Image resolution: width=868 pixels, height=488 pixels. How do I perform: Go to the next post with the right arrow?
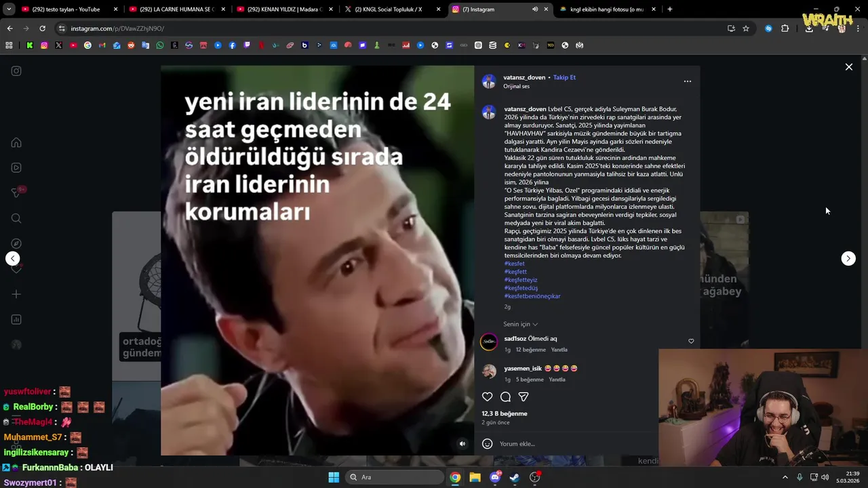[x=848, y=258]
